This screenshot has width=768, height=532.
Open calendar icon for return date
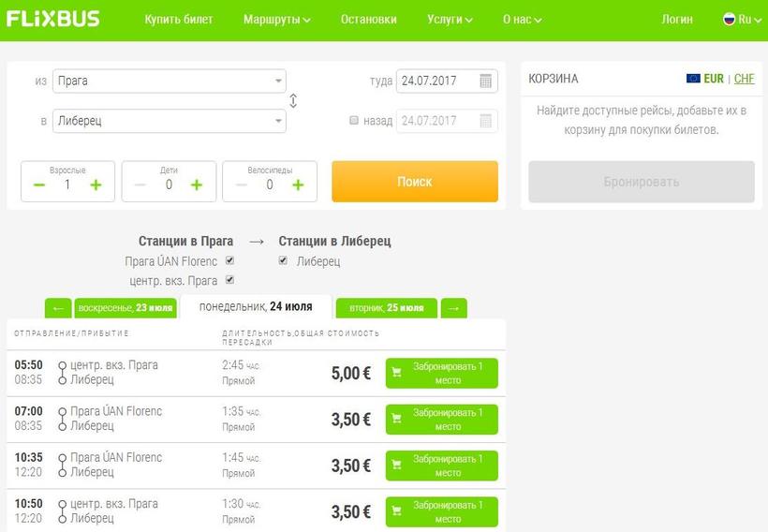(x=485, y=121)
